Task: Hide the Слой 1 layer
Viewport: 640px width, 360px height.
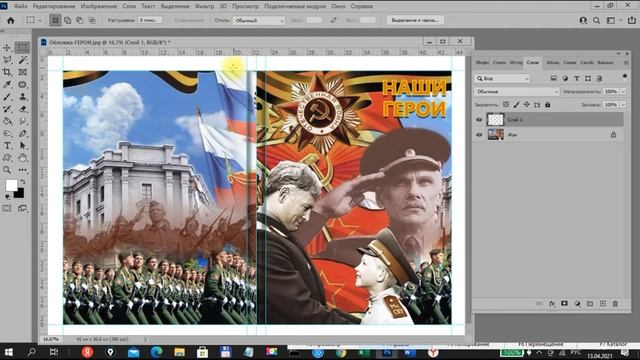Action: [479, 120]
